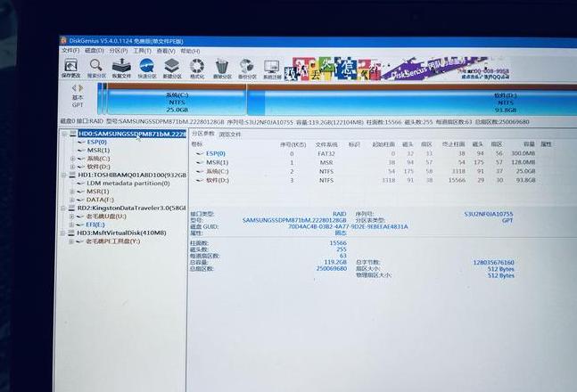This screenshot has width=577, height=392.
Task: Expand the DATA(F:) tree node
Action: [72, 200]
